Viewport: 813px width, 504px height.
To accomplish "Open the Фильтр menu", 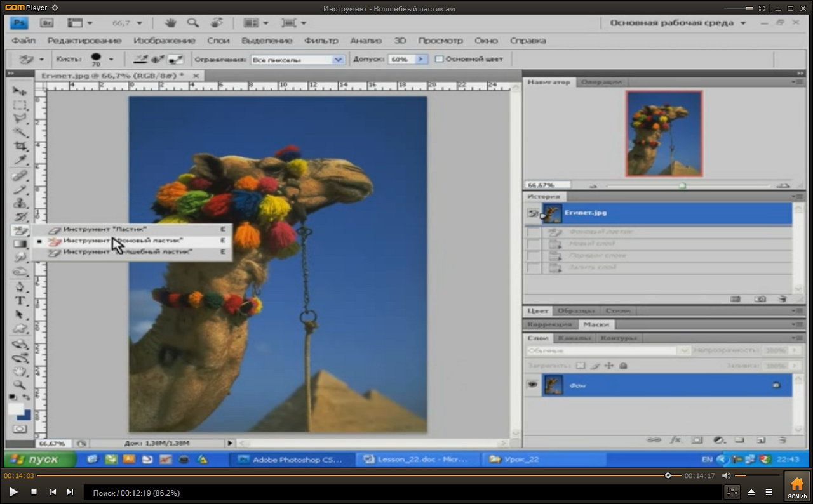I will click(321, 40).
